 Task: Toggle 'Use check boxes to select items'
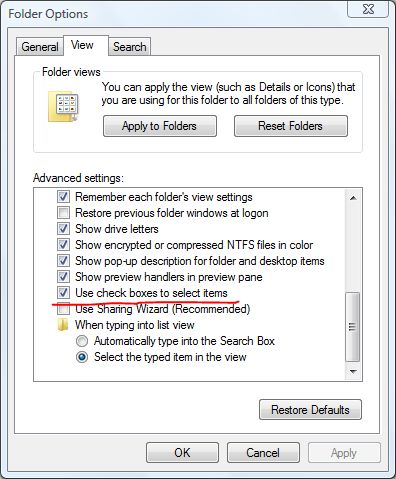tap(63, 293)
